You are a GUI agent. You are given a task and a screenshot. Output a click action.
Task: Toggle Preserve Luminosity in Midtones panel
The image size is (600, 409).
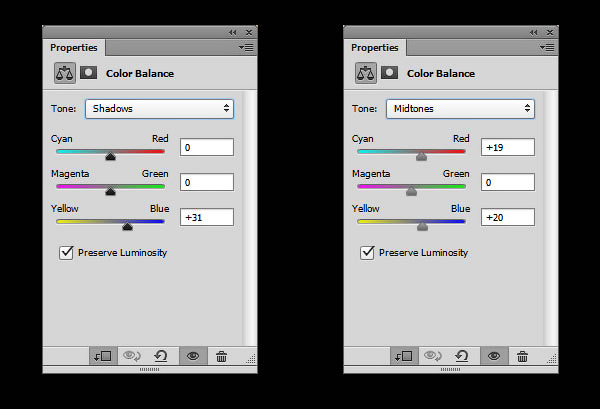[367, 253]
